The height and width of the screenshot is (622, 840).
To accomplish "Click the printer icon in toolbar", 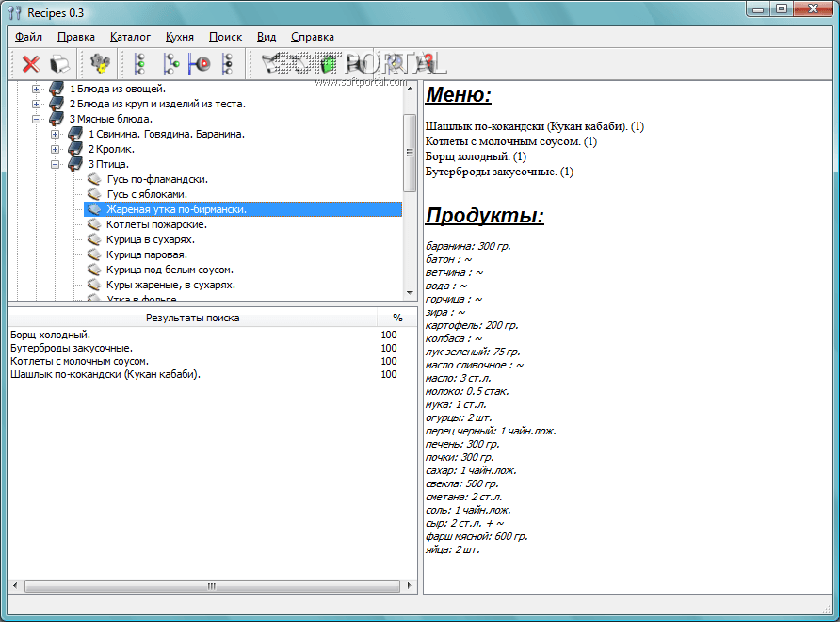I will click(59, 64).
